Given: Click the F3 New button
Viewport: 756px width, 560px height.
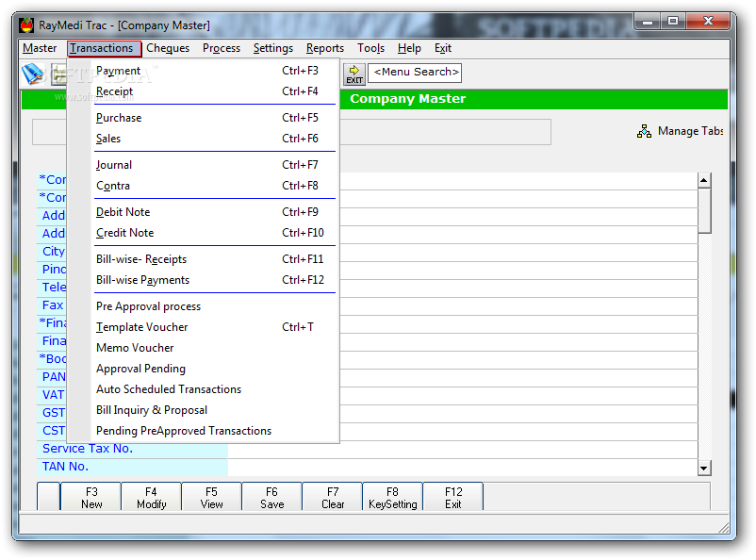Looking at the screenshot, I should point(91,497).
